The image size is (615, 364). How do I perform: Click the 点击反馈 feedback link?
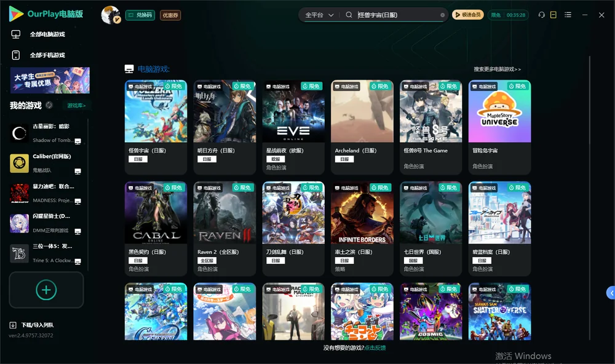pyautogui.click(x=375, y=348)
